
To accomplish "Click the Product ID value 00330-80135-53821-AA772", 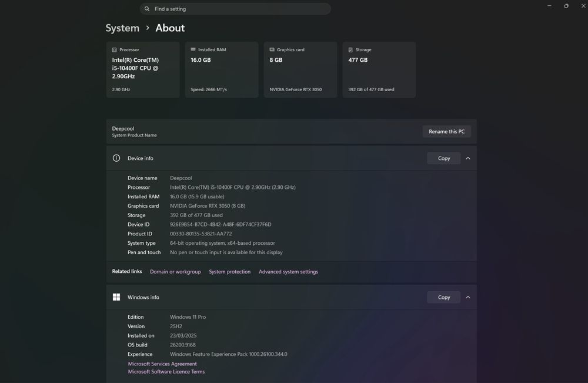I will tap(201, 234).
